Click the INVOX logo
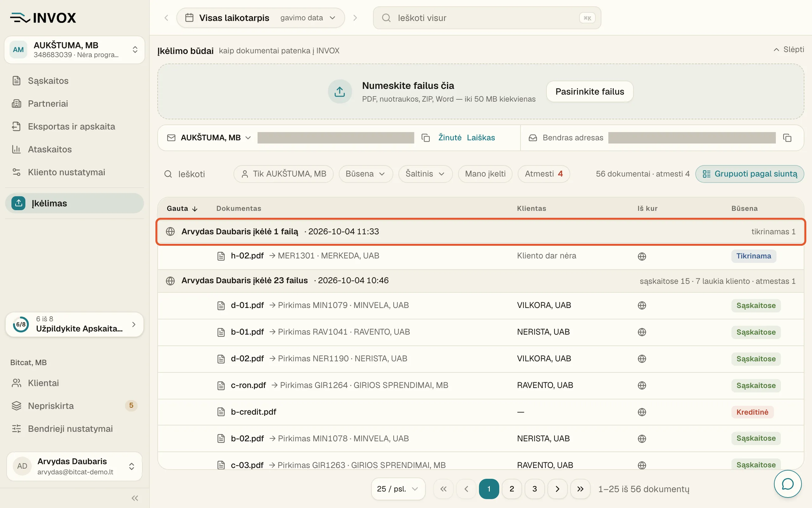The width and height of the screenshot is (812, 508). tap(43, 18)
